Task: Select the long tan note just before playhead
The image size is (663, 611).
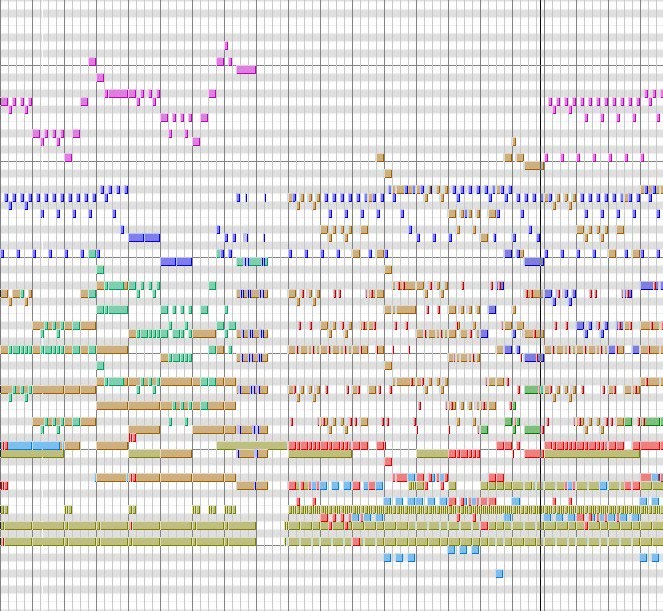Action: click(533, 165)
